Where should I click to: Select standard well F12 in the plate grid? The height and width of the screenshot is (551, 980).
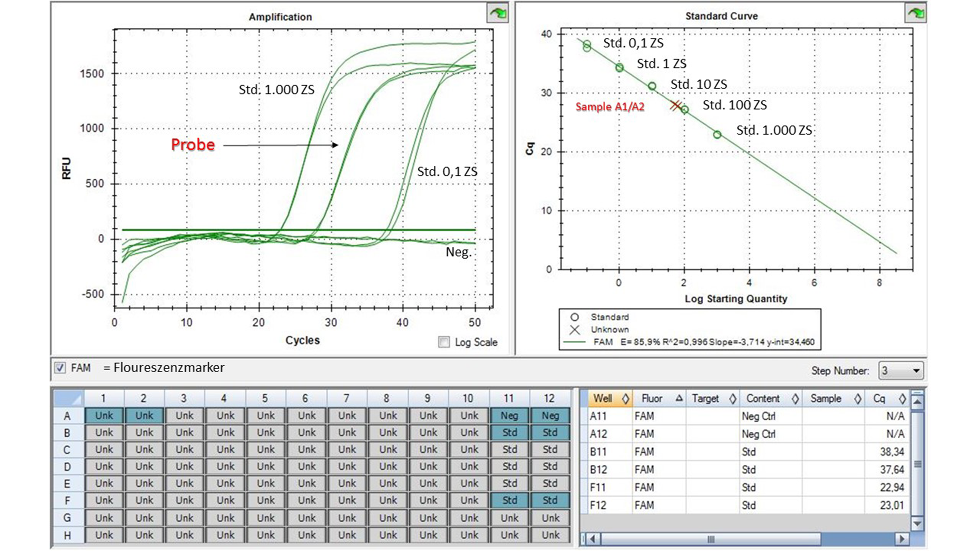pos(550,500)
